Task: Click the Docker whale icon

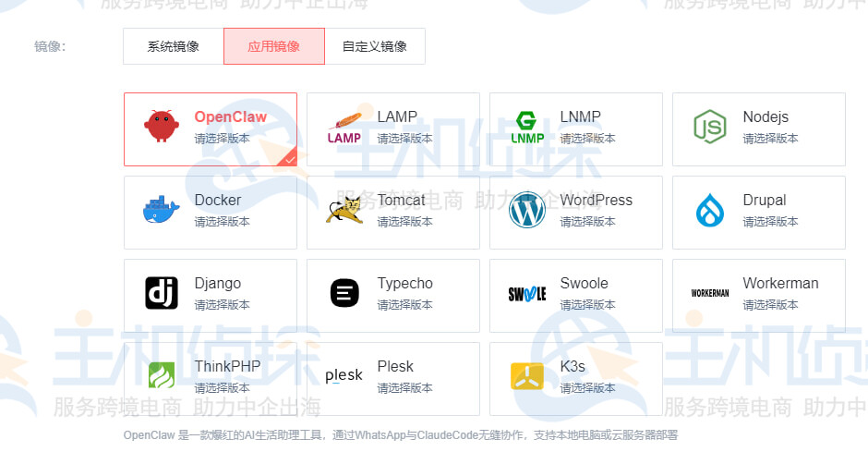Action: tap(161, 210)
